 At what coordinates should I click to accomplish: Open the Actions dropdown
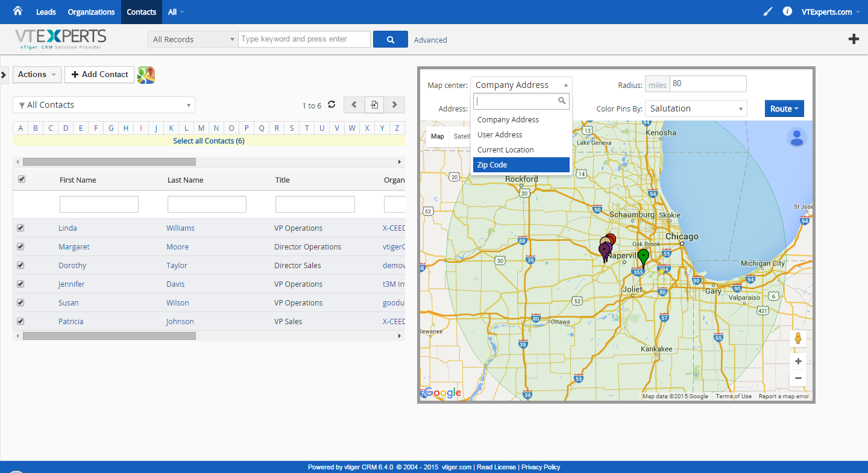coord(37,75)
